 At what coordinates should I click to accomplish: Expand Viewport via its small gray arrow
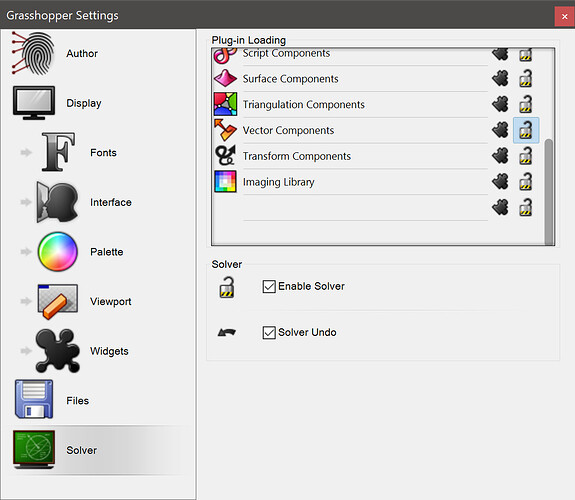tap(26, 301)
